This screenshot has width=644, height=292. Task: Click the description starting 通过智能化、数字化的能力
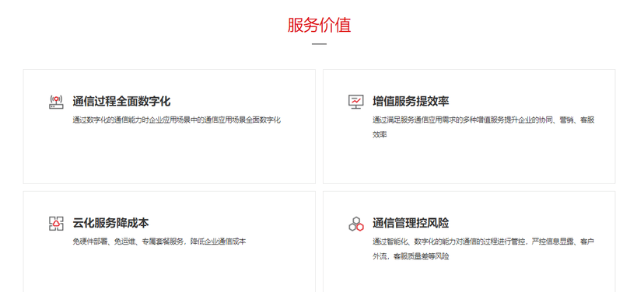coord(484,249)
